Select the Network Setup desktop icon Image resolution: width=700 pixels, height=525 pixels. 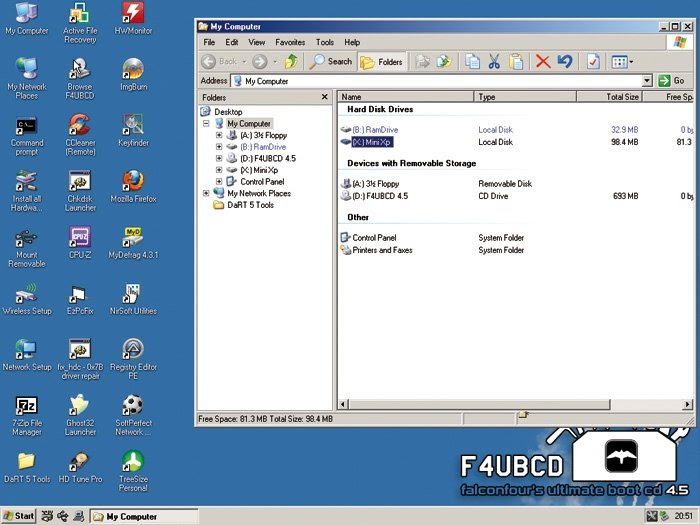27,355
